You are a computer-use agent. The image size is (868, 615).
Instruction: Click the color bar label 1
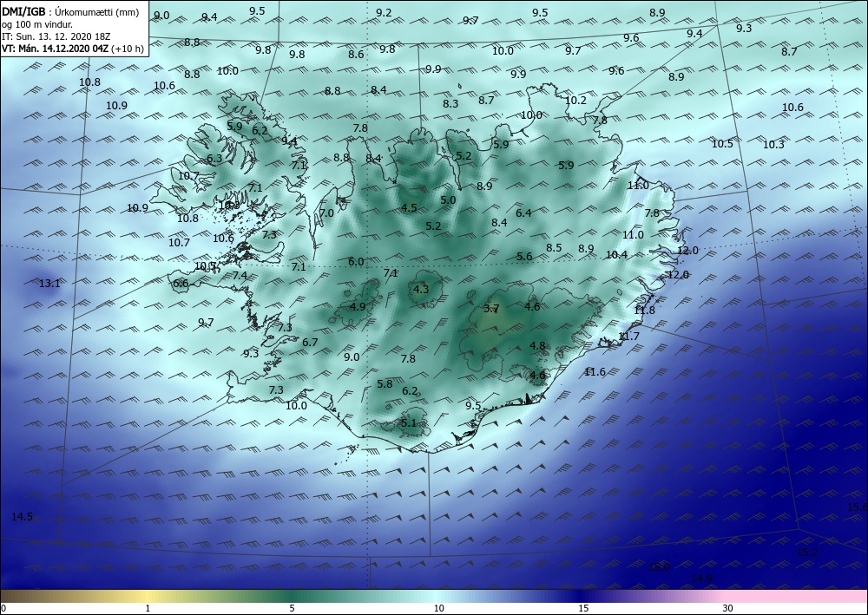[148, 608]
